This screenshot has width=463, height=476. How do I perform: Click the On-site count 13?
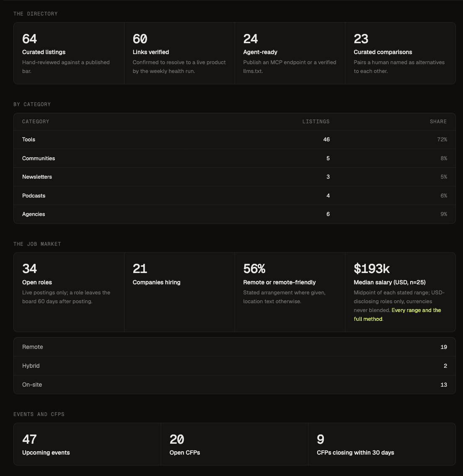444,385
